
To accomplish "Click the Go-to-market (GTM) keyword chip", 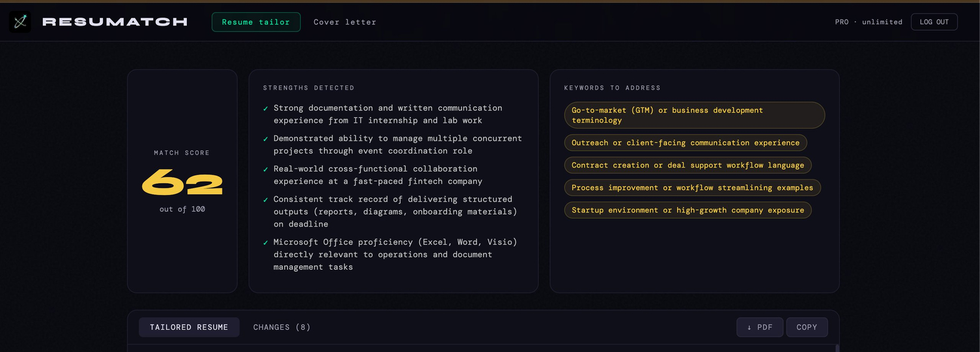I will click(694, 115).
